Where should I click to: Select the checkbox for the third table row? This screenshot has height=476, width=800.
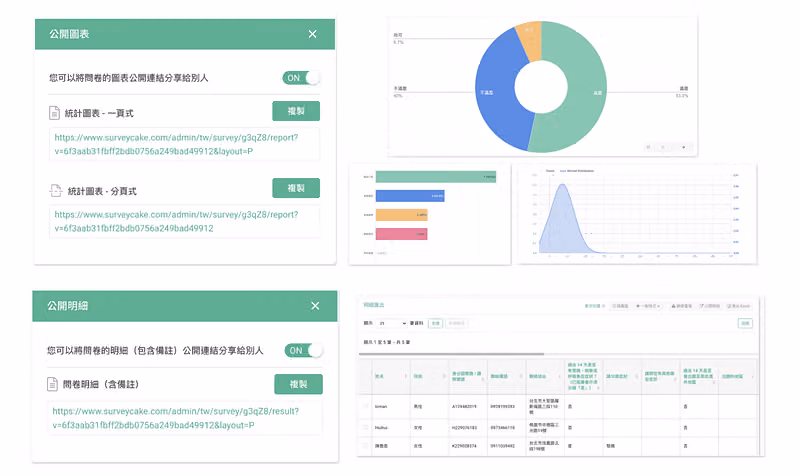pos(365,445)
